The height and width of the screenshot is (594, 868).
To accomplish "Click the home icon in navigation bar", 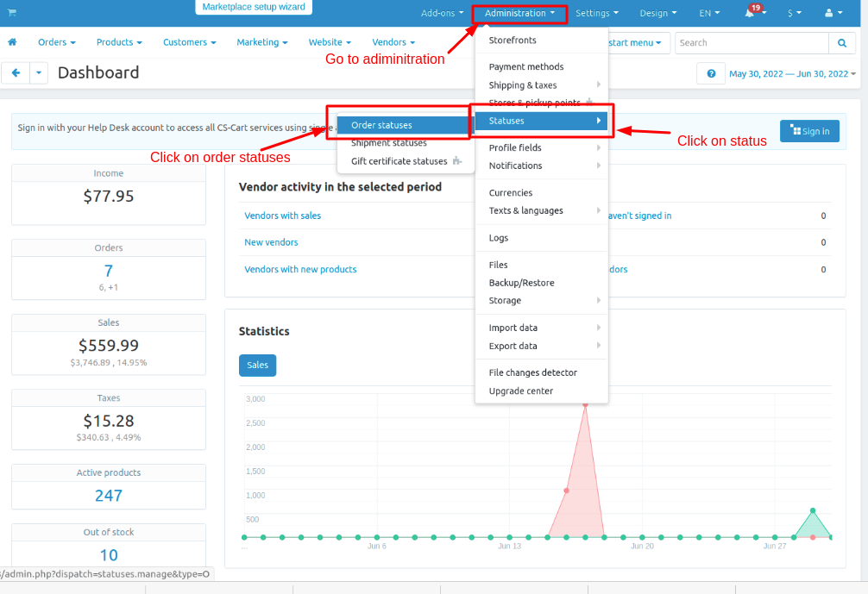I will click(x=13, y=42).
